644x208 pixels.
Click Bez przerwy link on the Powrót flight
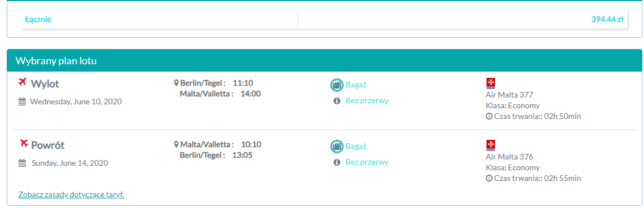(x=367, y=162)
